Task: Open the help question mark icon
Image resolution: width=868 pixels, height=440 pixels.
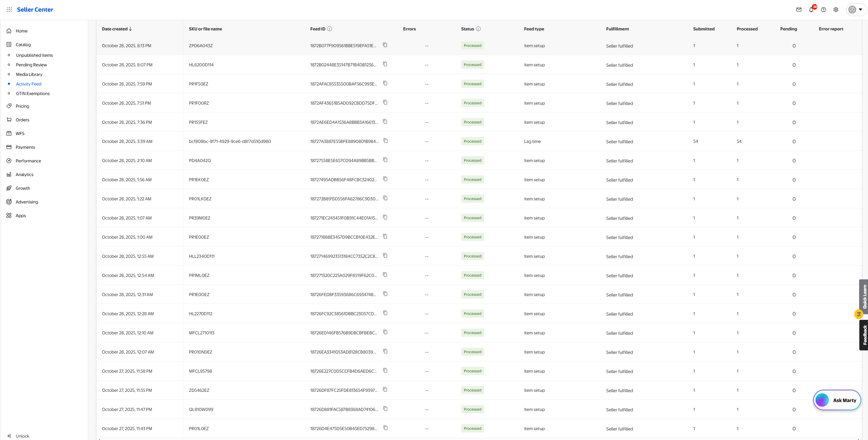Action: [824, 10]
